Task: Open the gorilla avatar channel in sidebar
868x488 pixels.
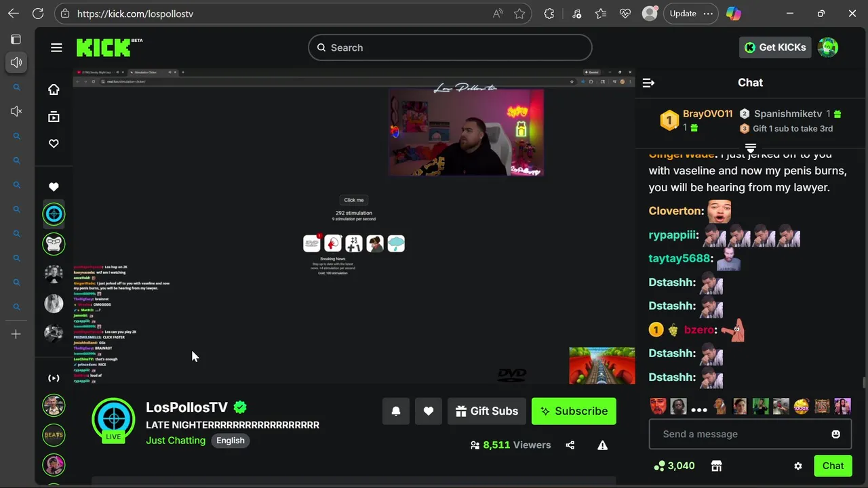Action: [54, 243]
